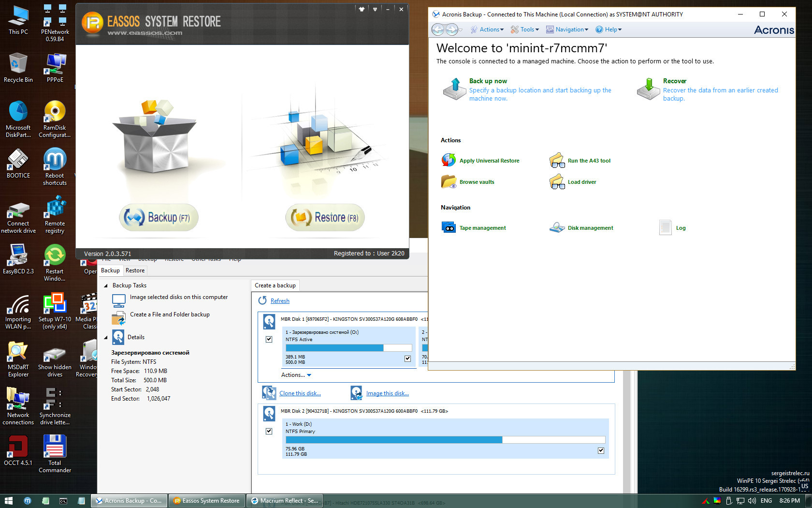This screenshot has width=812, height=508.
Task: Click the Recover icon in Acronis
Action: (648, 89)
